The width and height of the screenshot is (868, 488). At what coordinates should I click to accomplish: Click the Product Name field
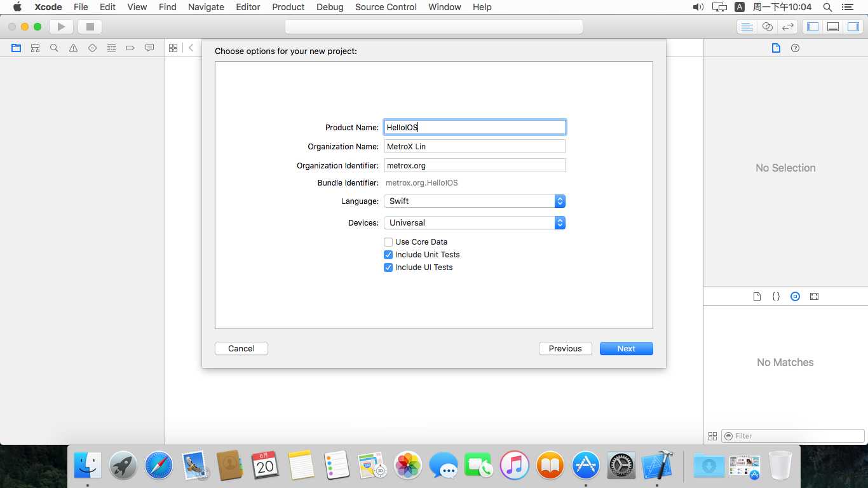pos(475,127)
